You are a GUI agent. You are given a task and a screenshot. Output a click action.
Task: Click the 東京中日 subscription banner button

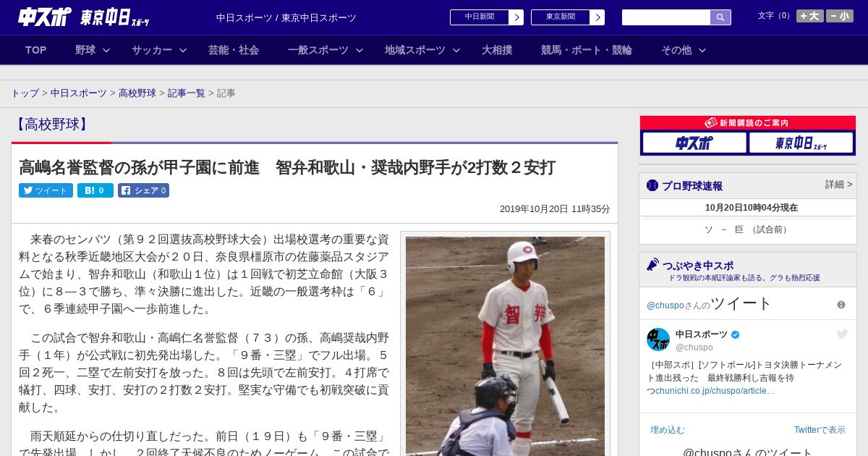tap(801, 143)
